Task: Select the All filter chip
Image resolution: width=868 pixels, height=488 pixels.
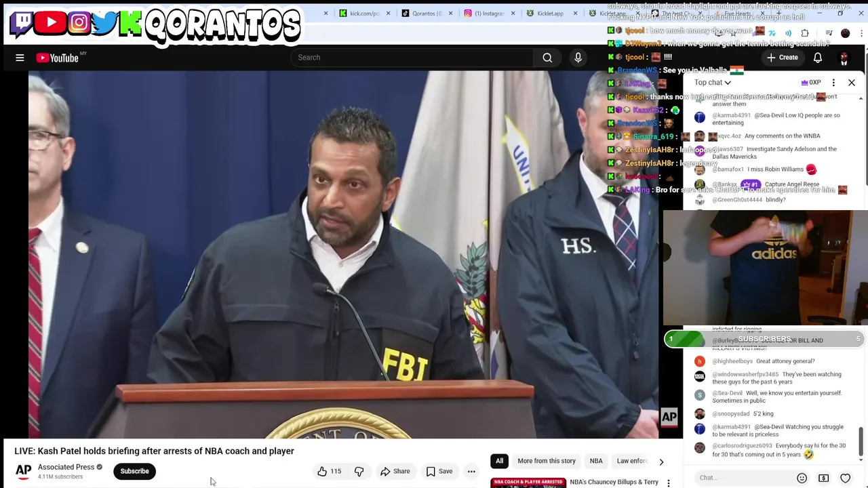Action: coord(499,461)
